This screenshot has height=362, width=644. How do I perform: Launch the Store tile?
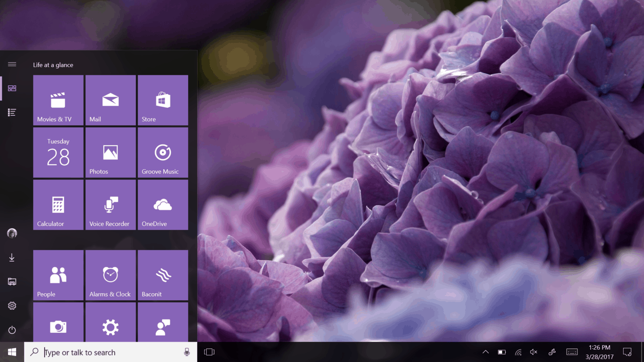[x=163, y=100]
